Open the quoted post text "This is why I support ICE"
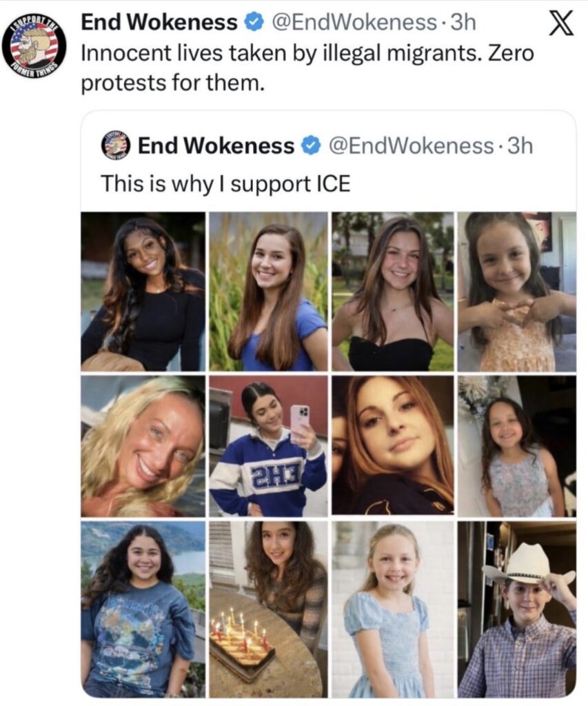The height and width of the screenshot is (706, 588). (225, 183)
